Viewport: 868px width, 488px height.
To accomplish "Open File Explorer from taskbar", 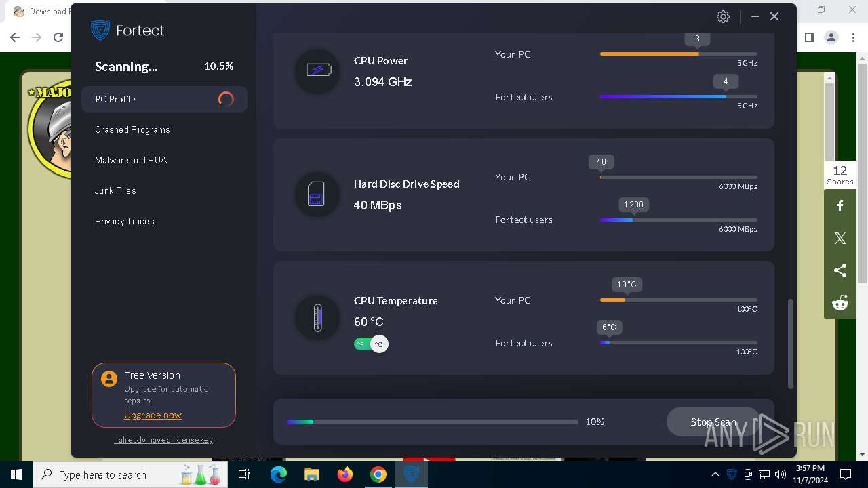I will click(x=312, y=474).
